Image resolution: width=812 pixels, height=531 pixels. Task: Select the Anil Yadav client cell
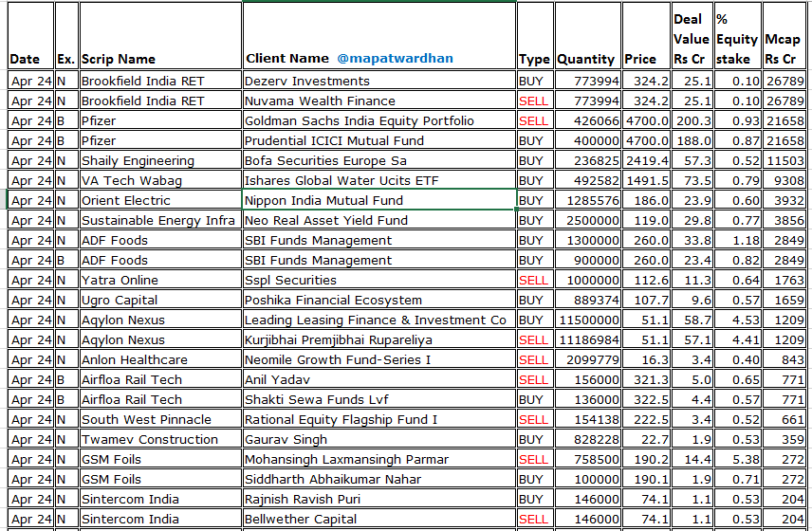point(379,380)
